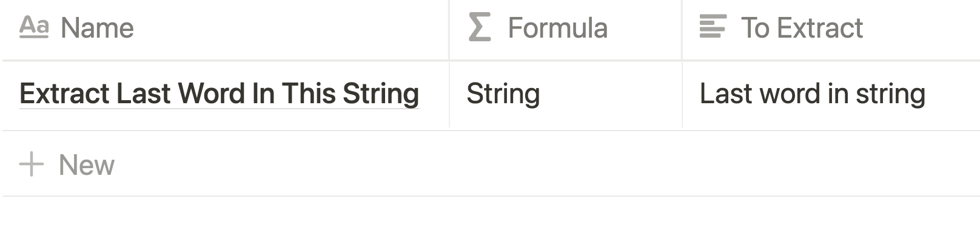
Task: Open the 'Extract Last Word In This String' page
Action: 219,93
